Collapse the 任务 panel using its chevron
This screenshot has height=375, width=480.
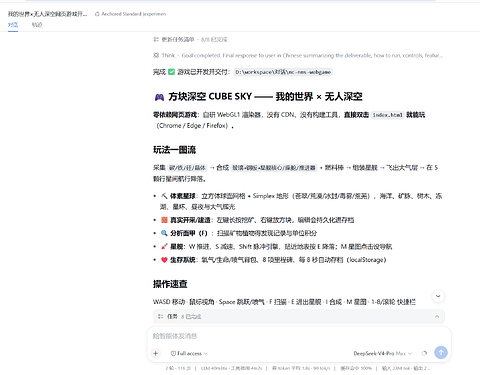(437, 316)
